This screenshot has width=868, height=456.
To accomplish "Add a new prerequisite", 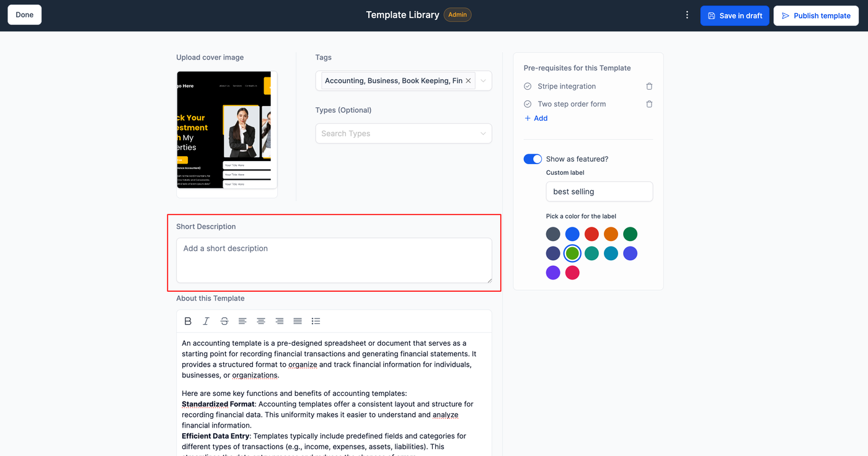I will click(536, 118).
